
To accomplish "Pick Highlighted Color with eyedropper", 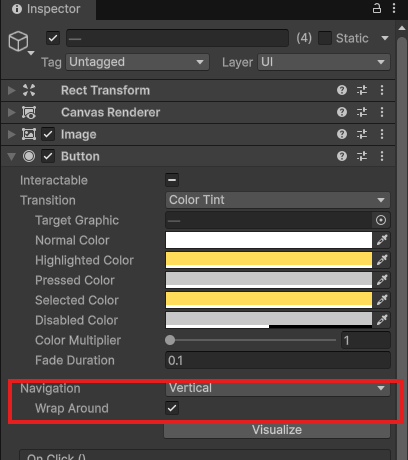I will click(382, 260).
